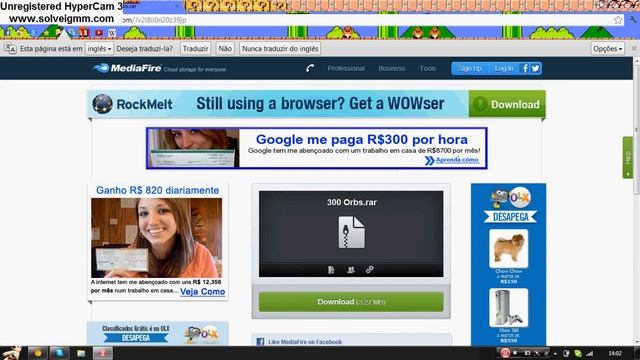
Task: Click the RockMelt globe logo
Action: point(102,104)
